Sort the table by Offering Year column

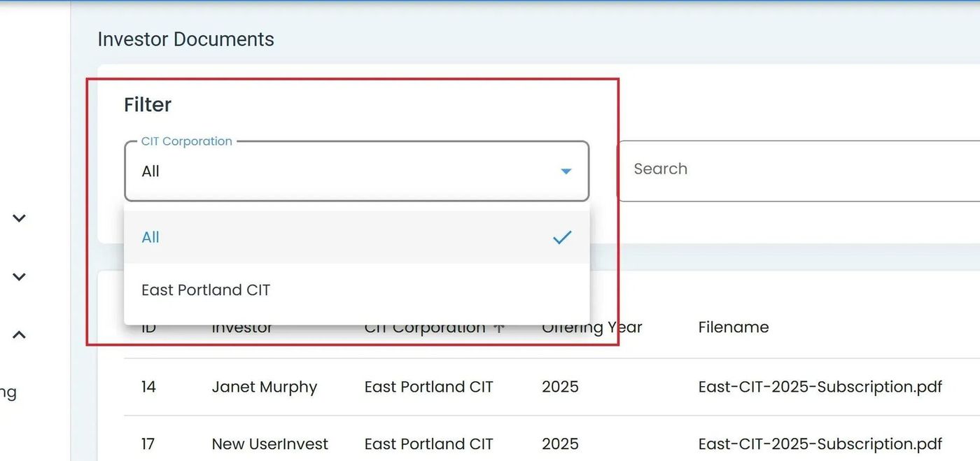coord(591,327)
